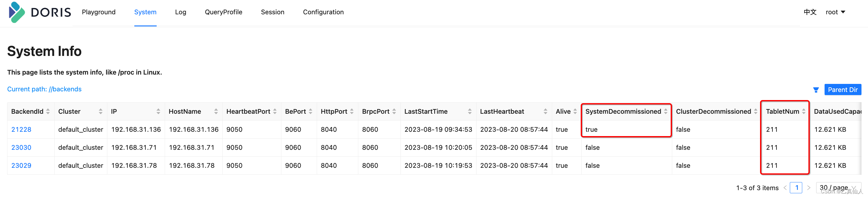The image size is (868, 197).
Task: Sort by HostName column arrows
Action: point(216,111)
